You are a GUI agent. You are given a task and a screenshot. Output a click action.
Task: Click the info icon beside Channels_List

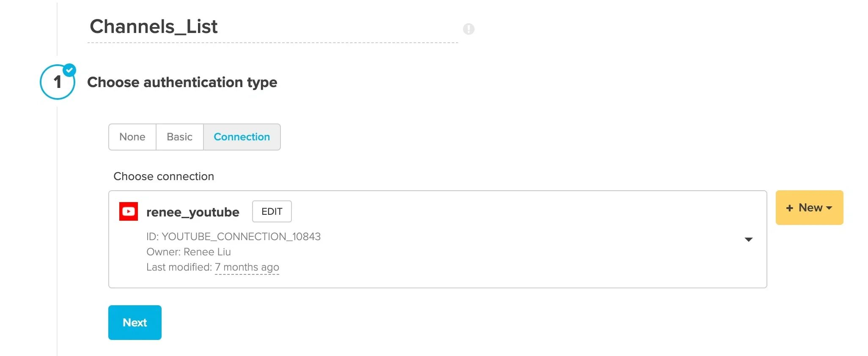(468, 29)
